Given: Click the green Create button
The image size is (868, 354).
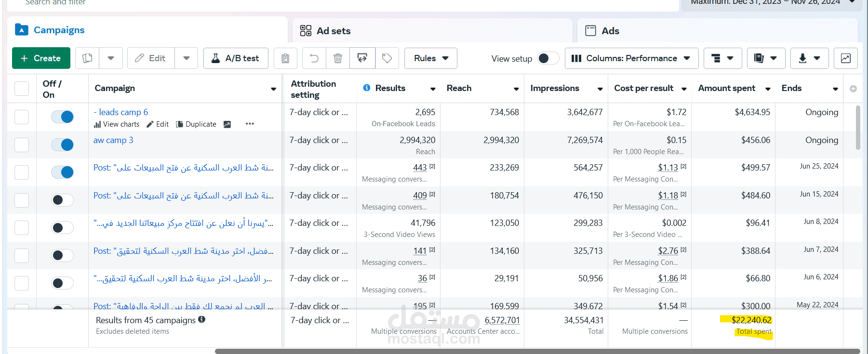Looking at the screenshot, I should (41, 58).
